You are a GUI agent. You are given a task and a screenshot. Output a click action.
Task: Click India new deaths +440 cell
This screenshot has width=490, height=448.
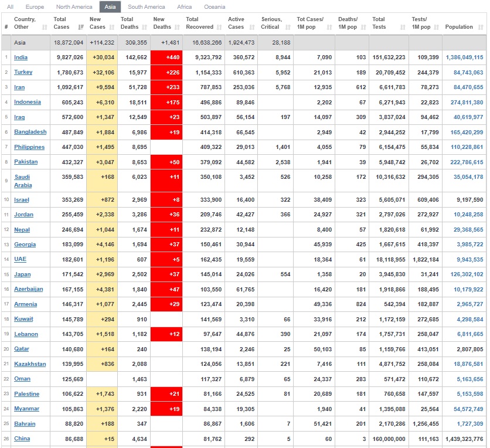point(166,57)
